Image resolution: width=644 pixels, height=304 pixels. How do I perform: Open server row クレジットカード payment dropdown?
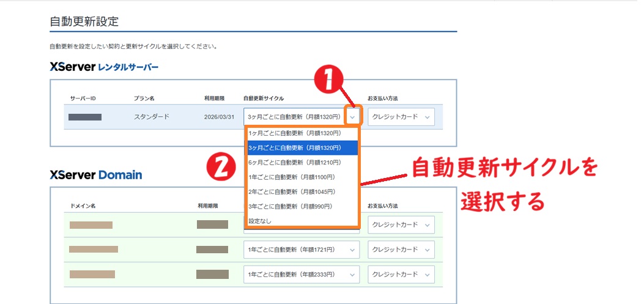point(401,117)
